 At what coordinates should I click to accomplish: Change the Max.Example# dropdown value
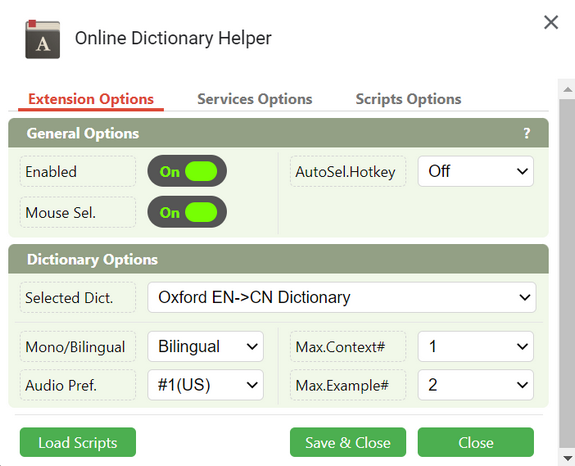pyautogui.click(x=476, y=385)
